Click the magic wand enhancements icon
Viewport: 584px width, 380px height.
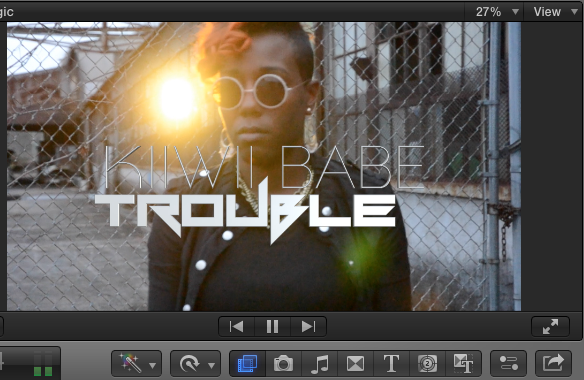pos(130,363)
